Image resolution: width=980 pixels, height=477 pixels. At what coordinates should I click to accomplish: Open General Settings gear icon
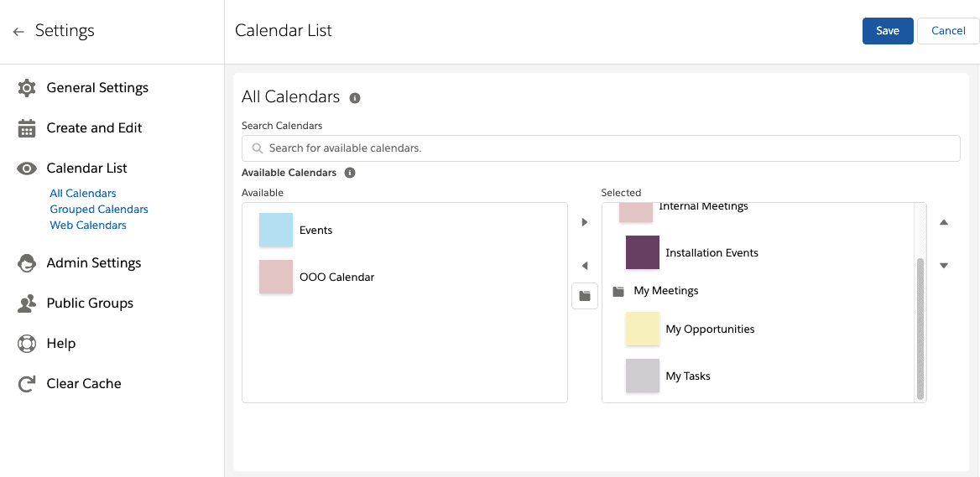26,88
